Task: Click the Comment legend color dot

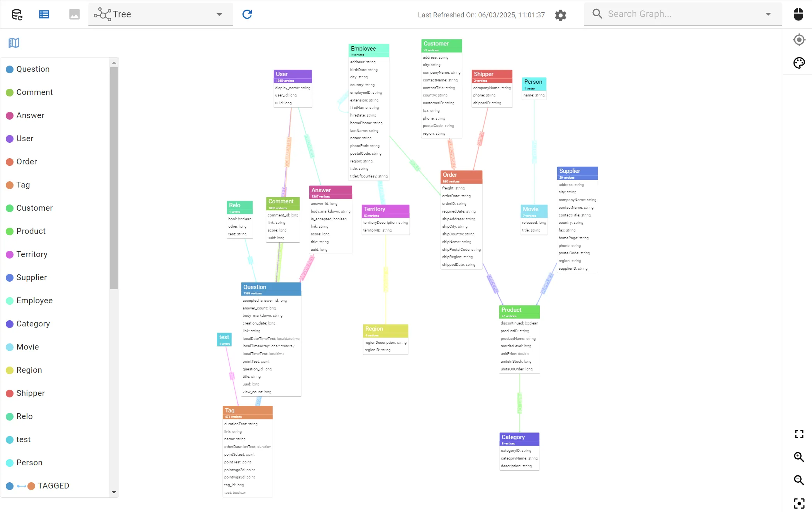Action: click(10, 93)
